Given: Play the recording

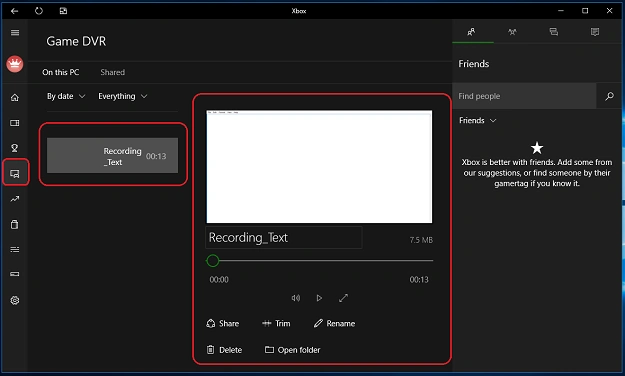Looking at the screenshot, I should click(x=319, y=298).
